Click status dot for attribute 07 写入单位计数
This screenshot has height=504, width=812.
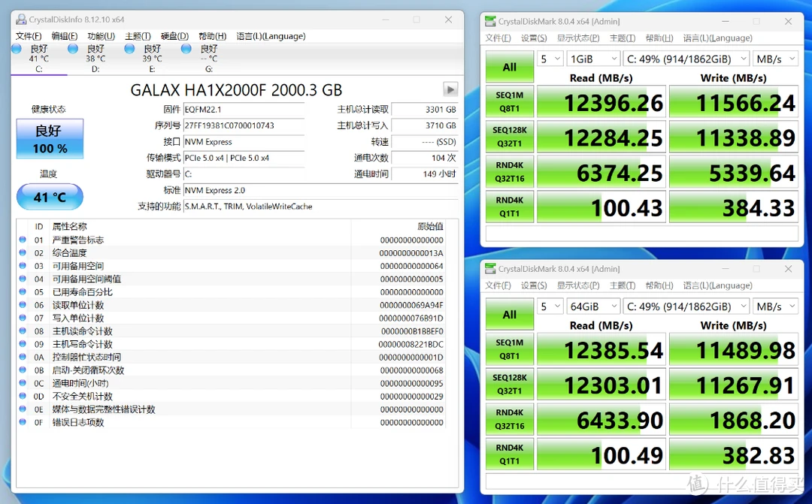click(x=23, y=318)
